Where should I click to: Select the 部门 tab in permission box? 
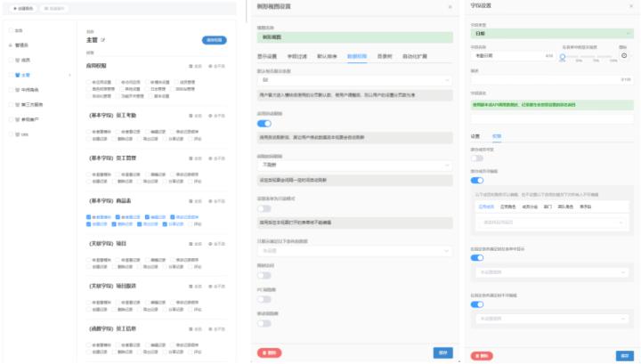click(x=548, y=207)
